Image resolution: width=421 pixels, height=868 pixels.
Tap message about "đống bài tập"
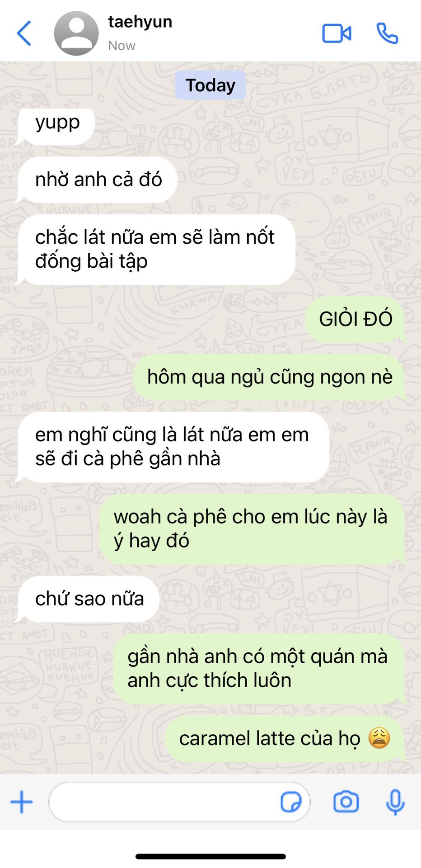(x=156, y=250)
